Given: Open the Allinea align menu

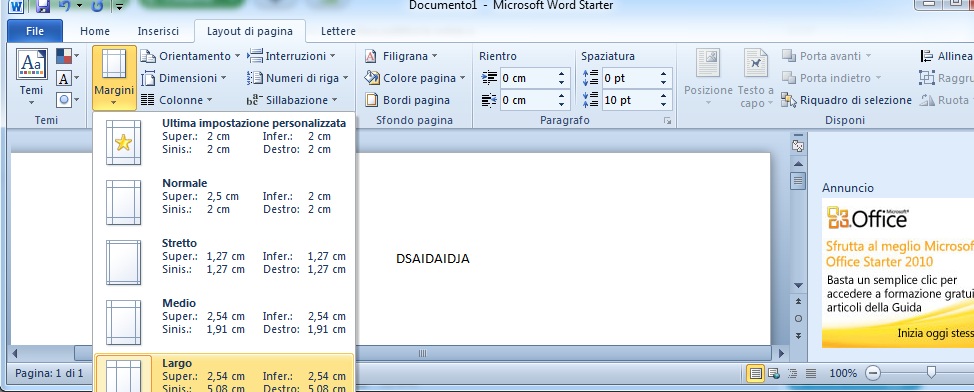Looking at the screenshot, I should tap(946, 57).
